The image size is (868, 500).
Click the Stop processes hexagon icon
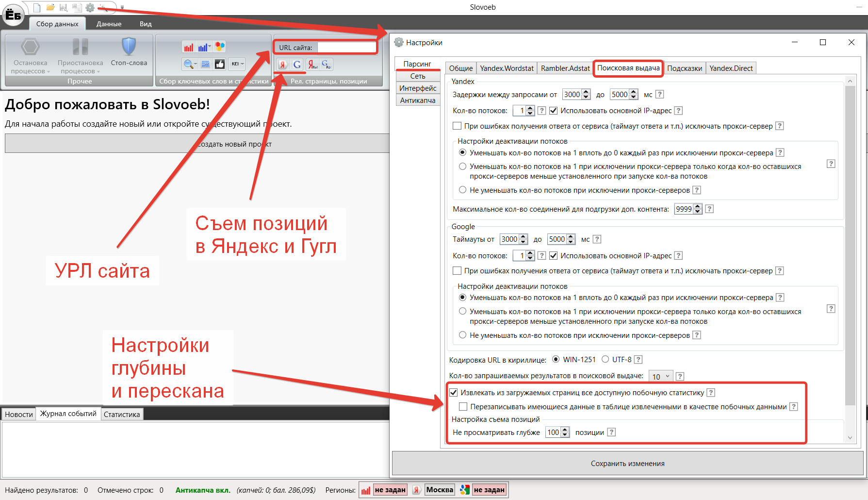[30, 47]
